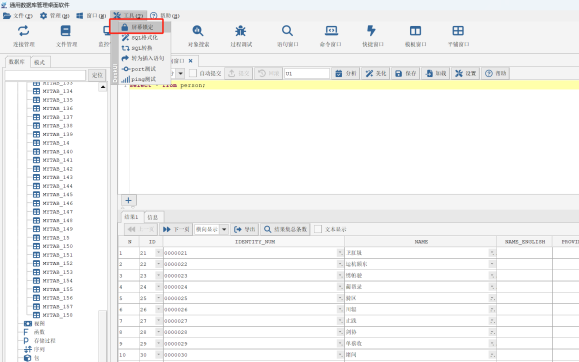The image size is (579, 362).
Task: Switch to the 结果1 result tab
Action: (x=131, y=217)
